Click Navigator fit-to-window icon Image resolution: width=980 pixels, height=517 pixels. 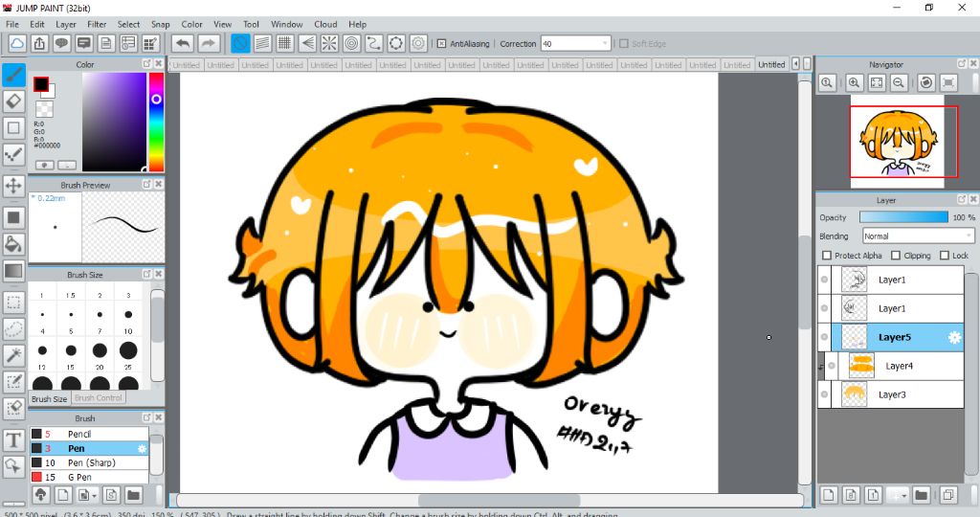tap(877, 82)
